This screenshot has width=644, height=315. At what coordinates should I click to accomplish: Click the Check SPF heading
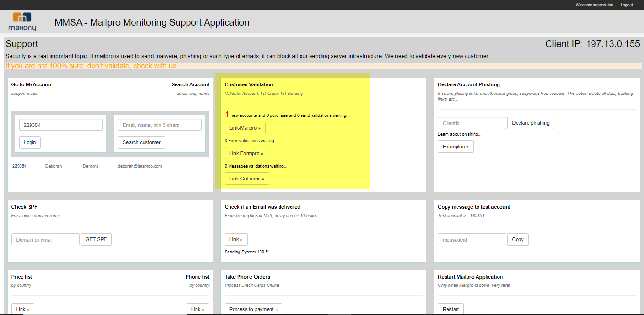click(24, 207)
